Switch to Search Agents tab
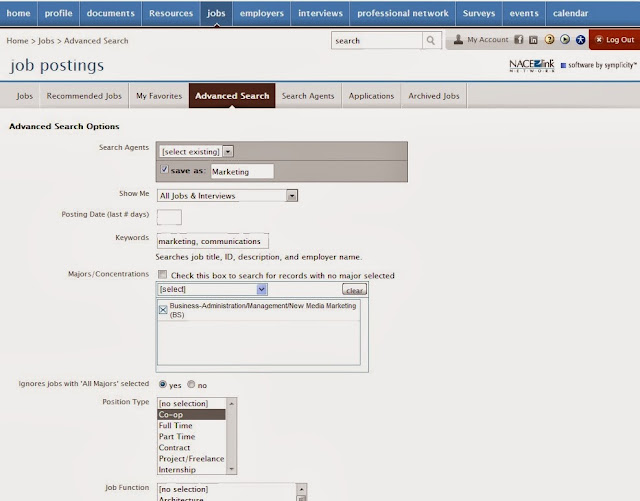This screenshot has width=640, height=501. [x=308, y=96]
